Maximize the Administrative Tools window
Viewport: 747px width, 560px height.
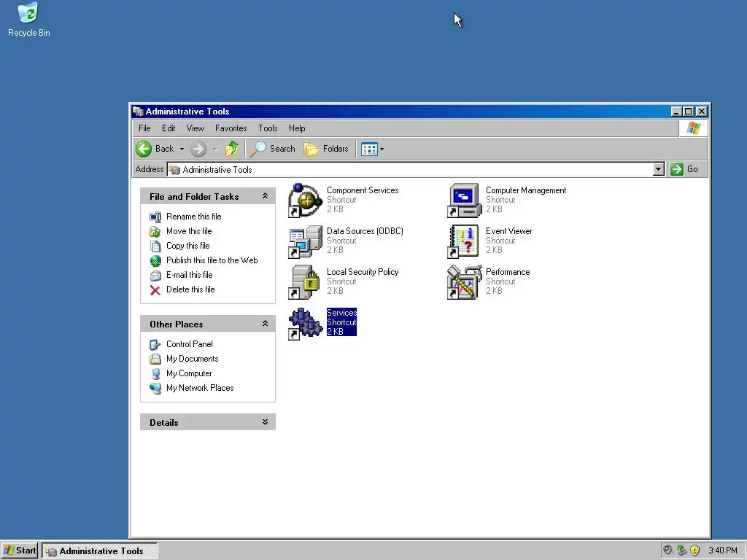689,112
